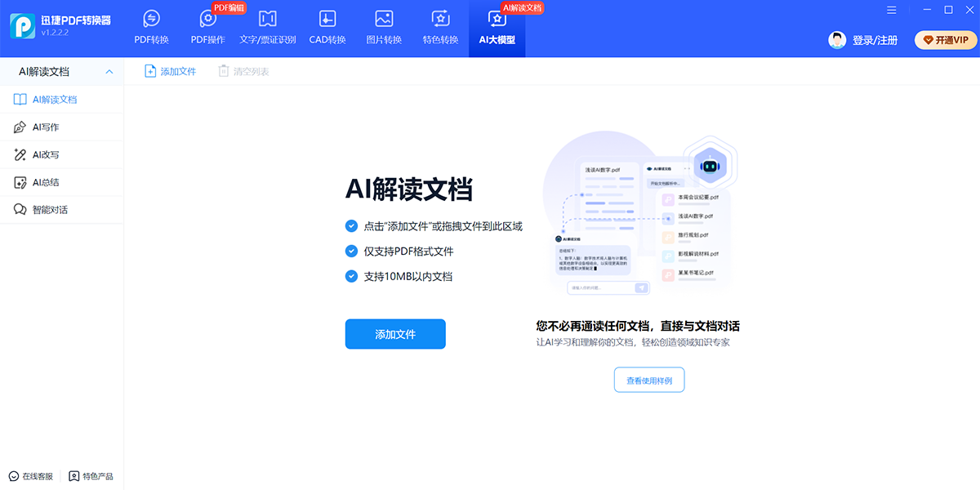Open 智能对话 chat in sidebar
The height and width of the screenshot is (490, 980).
pyautogui.click(x=50, y=210)
